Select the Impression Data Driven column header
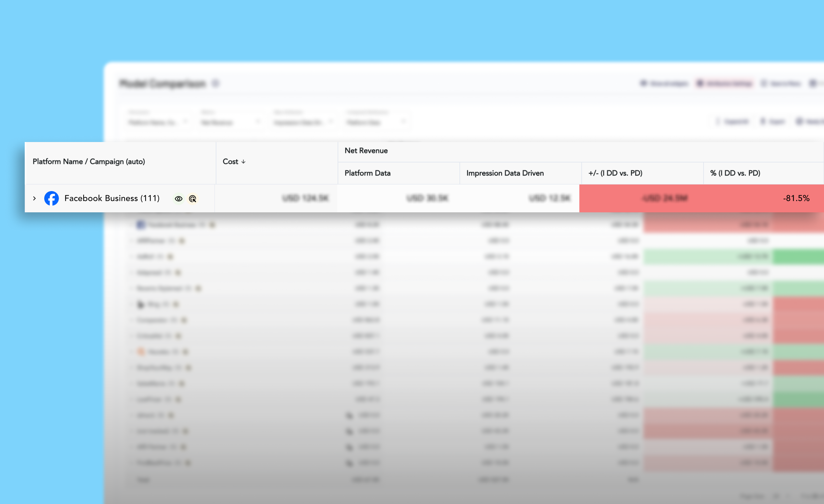The height and width of the screenshot is (504, 824). coord(505,173)
